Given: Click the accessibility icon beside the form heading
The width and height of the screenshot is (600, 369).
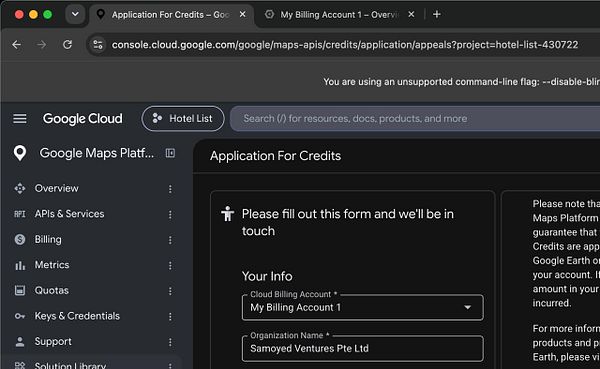Looking at the screenshot, I should pos(228,214).
